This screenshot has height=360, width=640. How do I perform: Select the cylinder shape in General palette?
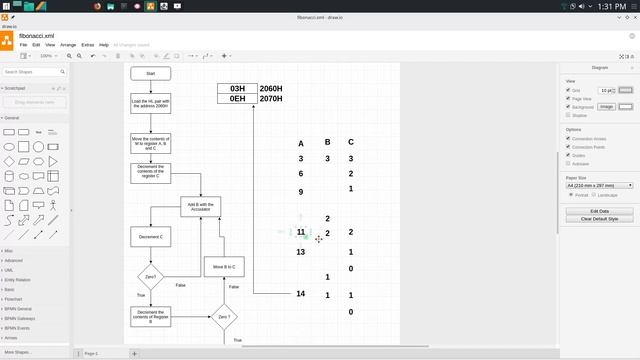pyautogui.click(x=9, y=176)
